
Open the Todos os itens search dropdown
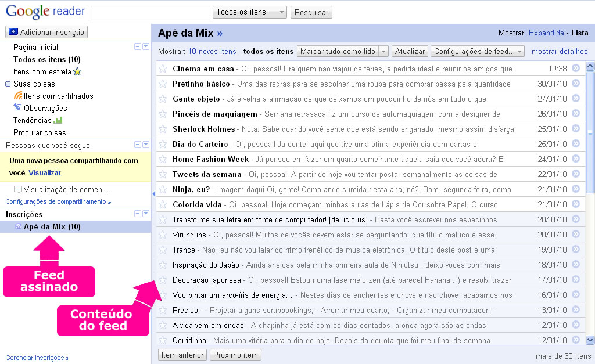(250, 12)
